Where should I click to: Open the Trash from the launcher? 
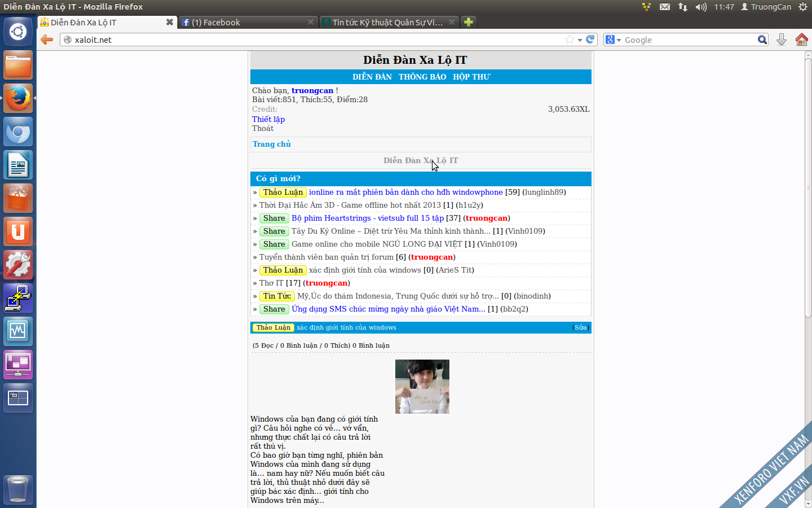(x=18, y=489)
